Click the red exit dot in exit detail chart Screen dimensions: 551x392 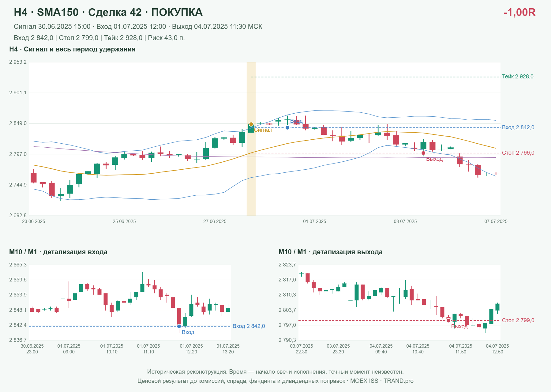(448, 321)
